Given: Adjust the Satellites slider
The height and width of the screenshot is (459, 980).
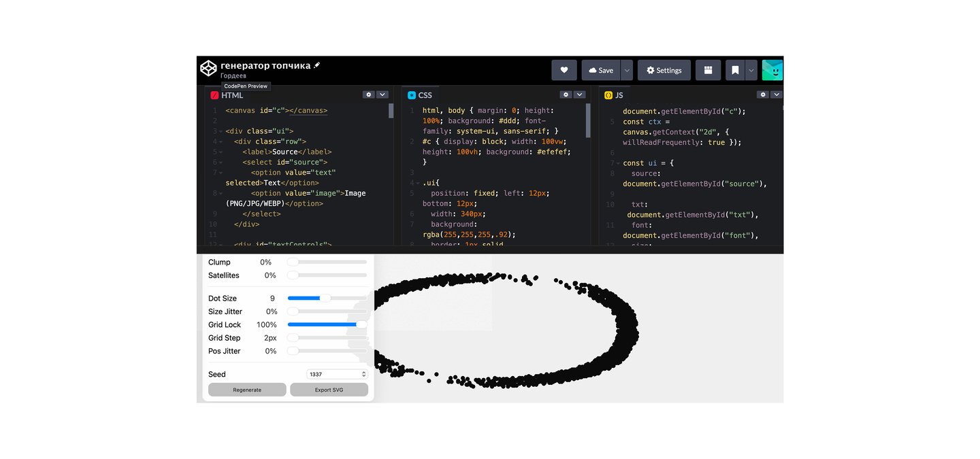Looking at the screenshot, I should click(x=327, y=275).
